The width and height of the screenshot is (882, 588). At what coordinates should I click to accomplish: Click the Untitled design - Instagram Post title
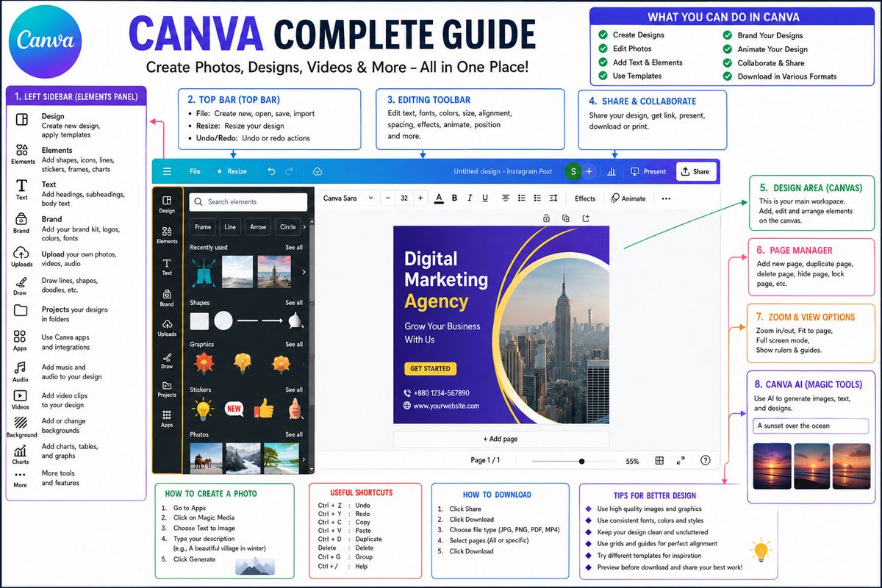point(503,171)
